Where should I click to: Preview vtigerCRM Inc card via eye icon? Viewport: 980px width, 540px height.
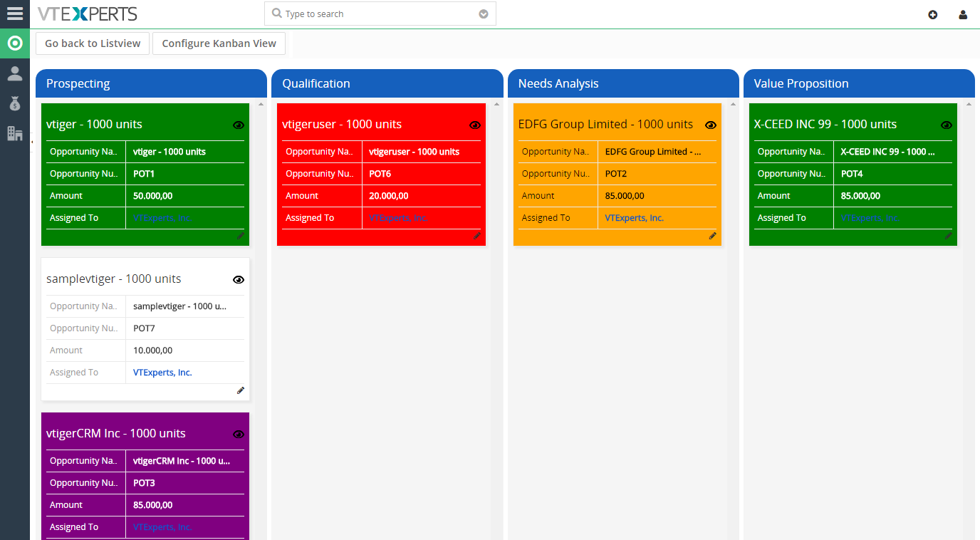239,434
